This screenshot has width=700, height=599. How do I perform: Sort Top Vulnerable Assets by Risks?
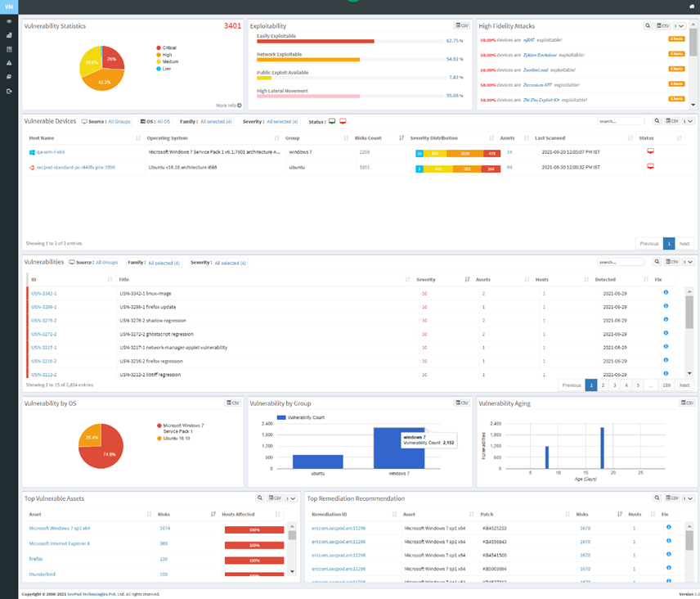pos(186,514)
